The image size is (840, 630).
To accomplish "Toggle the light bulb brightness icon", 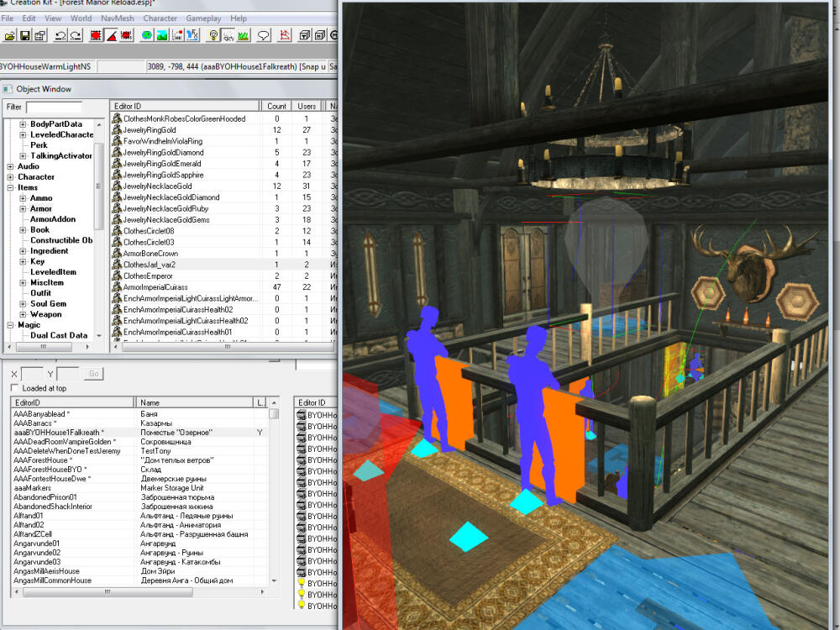I will click(213, 36).
